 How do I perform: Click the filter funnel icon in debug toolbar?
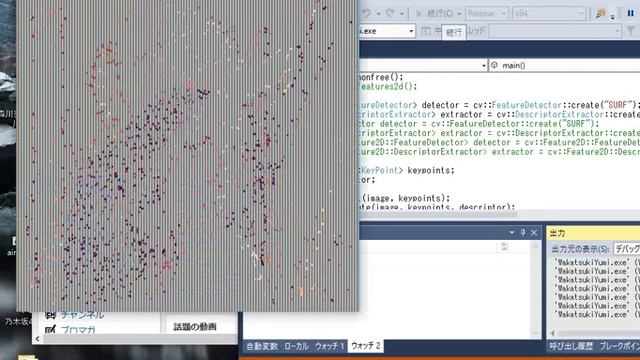[631, 31]
